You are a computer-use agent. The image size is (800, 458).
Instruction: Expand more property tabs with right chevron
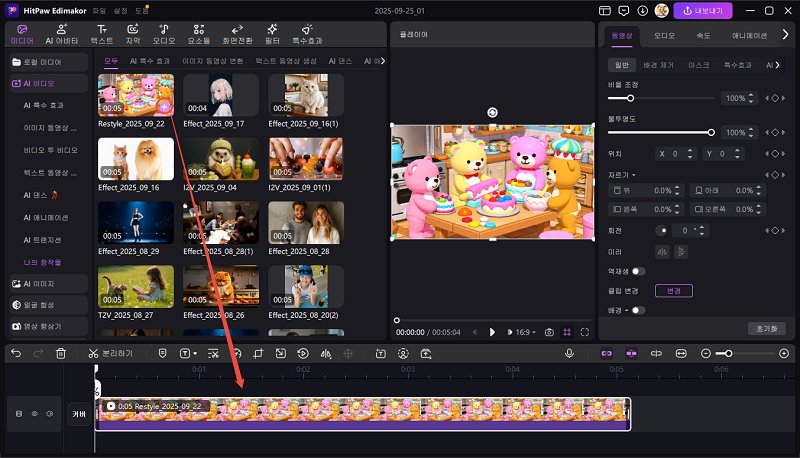[785, 35]
